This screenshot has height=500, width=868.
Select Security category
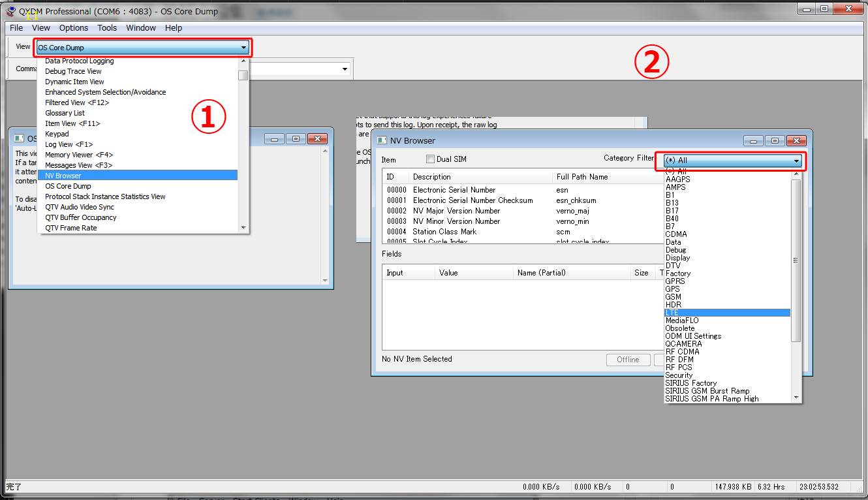[679, 375]
